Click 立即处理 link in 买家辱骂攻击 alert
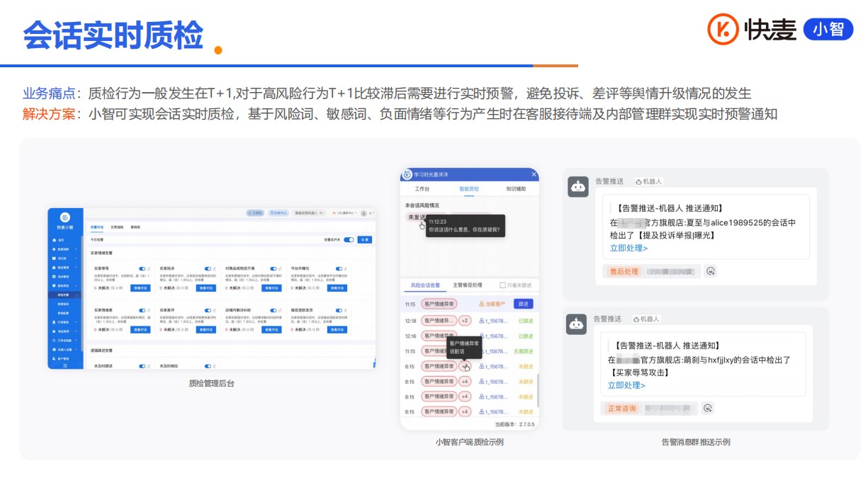Screen dimensions: 868x480 click(626, 385)
